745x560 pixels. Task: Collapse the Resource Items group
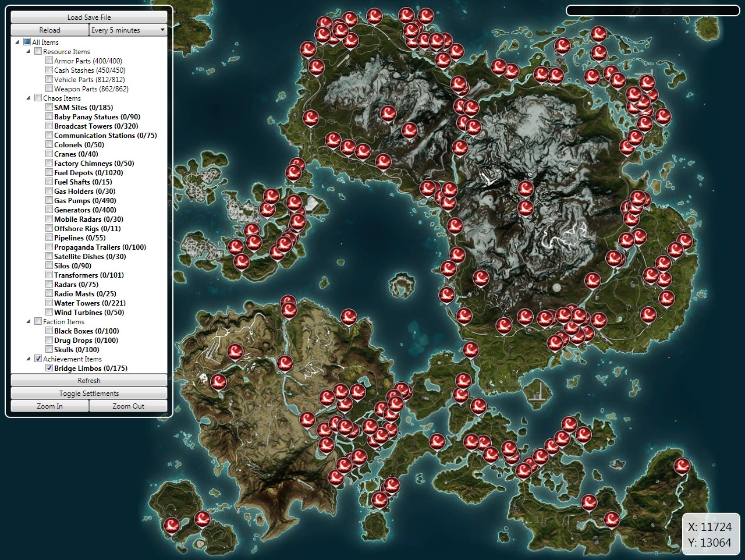29,51
